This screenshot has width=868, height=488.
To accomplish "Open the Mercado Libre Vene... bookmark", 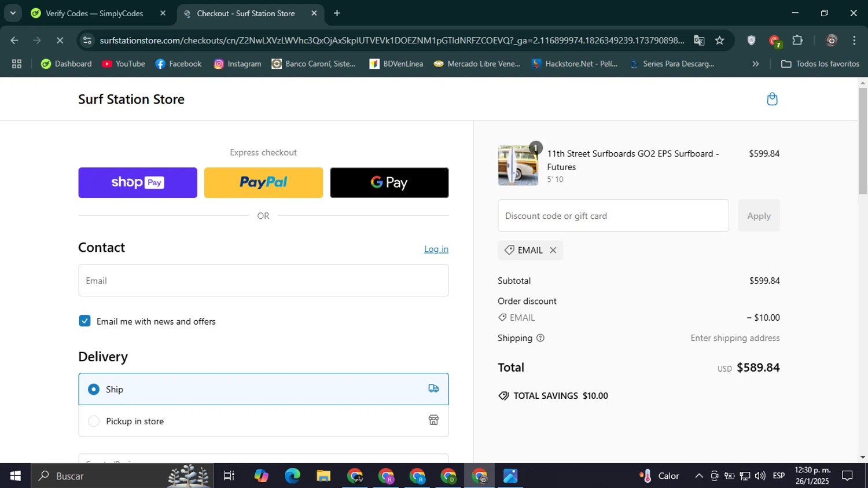I will pos(477,64).
